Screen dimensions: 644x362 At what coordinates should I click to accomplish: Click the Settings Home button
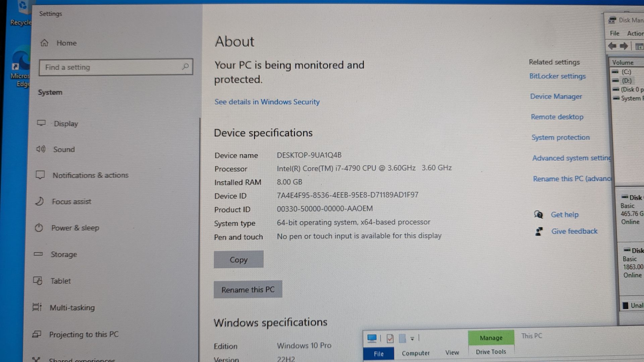66,43
